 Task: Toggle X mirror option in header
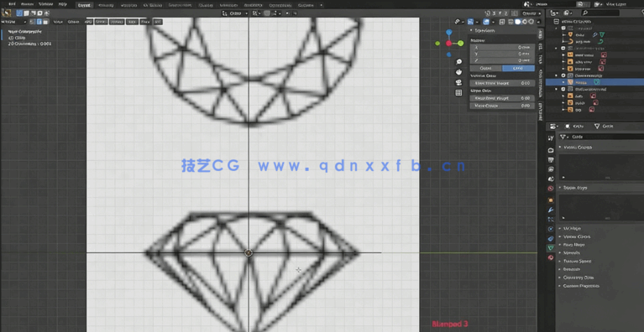tap(495, 13)
